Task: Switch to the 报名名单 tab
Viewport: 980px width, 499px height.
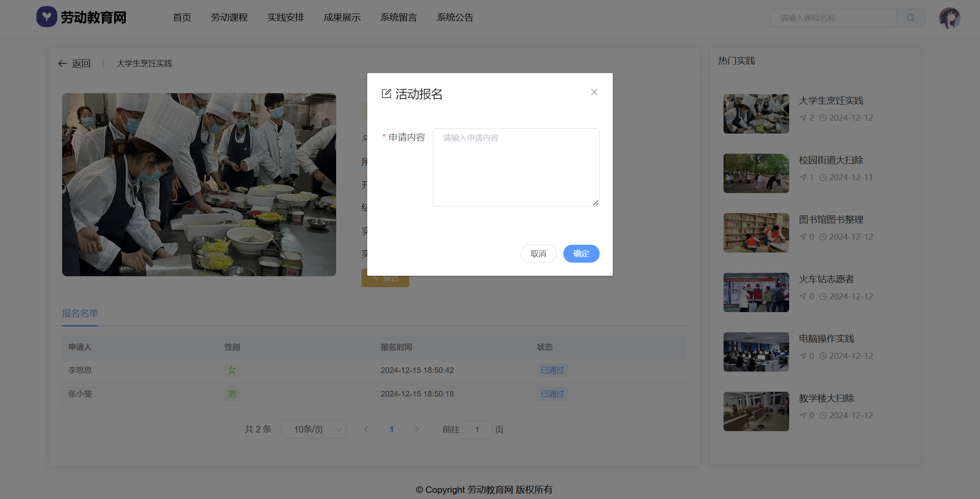Action: tap(80, 313)
